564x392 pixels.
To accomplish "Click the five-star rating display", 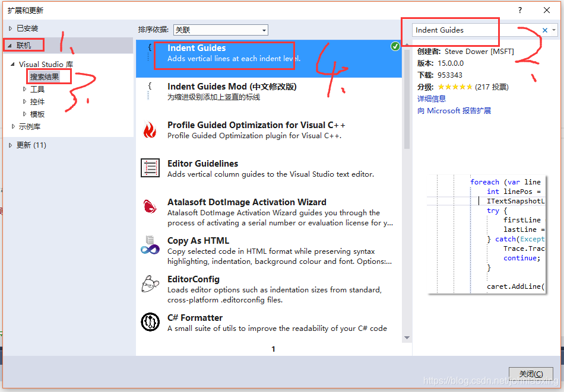I will pyautogui.click(x=455, y=87).
